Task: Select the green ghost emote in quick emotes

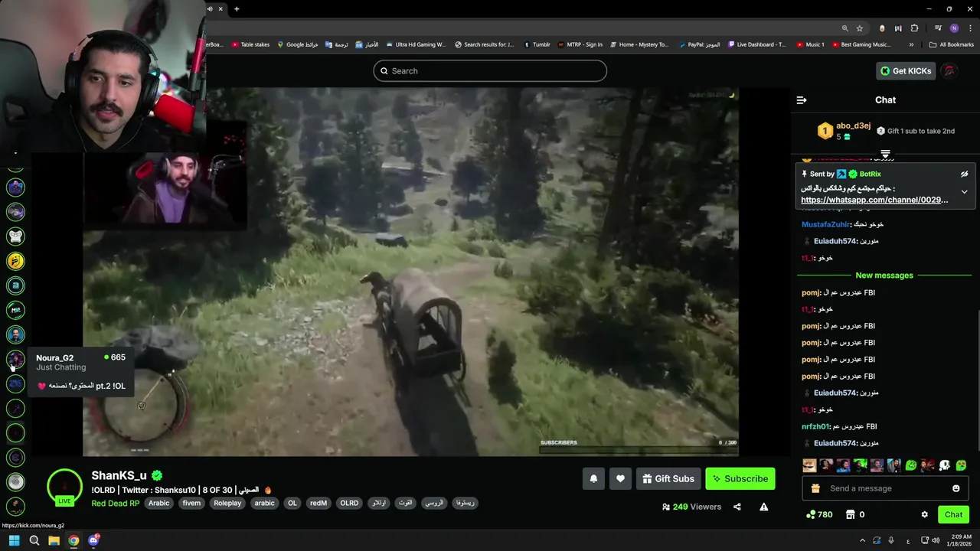Action: coord(910,465)
